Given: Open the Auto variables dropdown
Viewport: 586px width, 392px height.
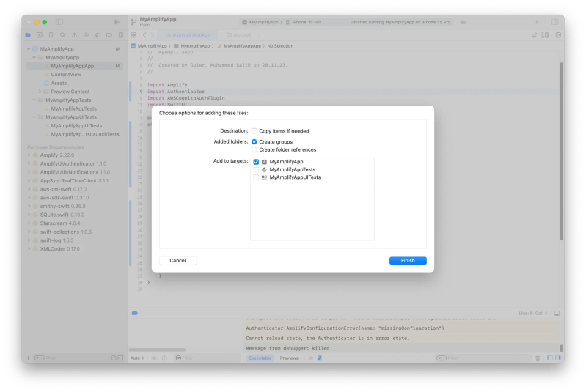Looking at the screenshot, I should click(x=137, y=358).
